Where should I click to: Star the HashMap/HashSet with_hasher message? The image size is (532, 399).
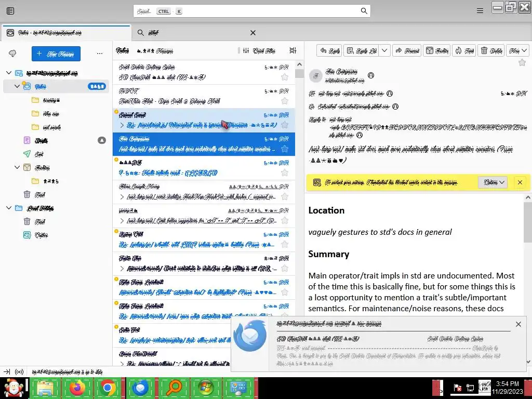[285, 196]
